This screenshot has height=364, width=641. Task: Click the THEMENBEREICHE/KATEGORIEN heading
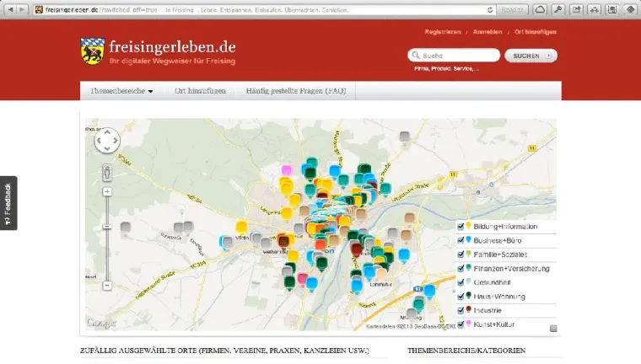(466, 351)
